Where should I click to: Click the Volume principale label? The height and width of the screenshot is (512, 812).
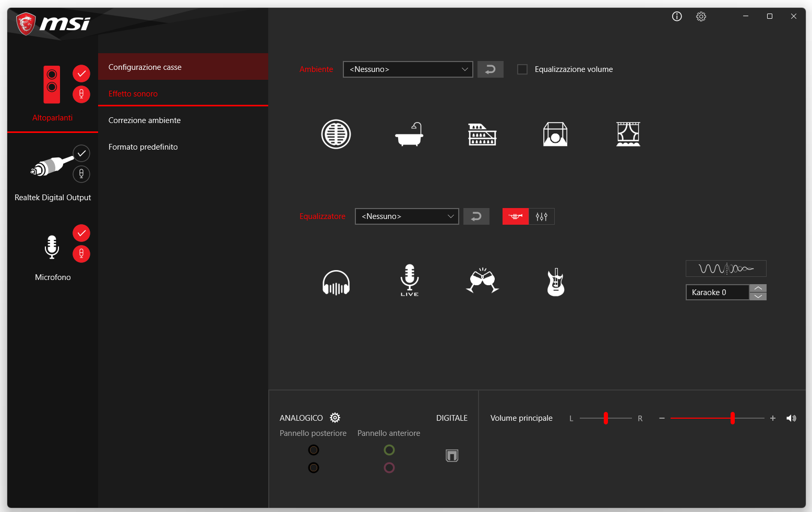pos(521,418)
